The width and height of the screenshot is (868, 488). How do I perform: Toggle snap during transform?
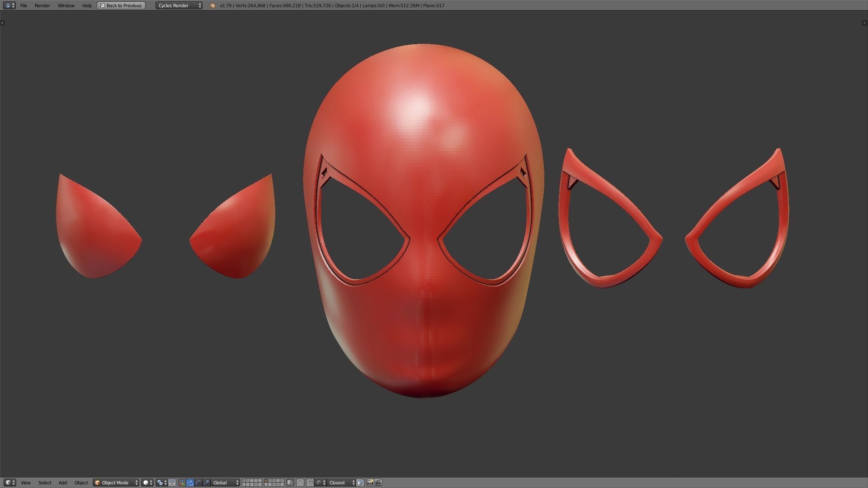(310, 483)
